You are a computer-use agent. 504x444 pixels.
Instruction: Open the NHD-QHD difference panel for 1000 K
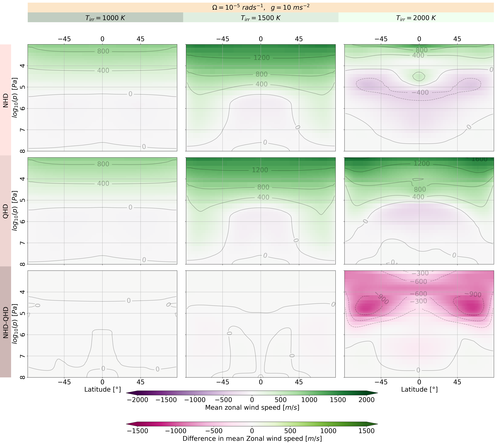pyautogui.click(x=102, y=324)
